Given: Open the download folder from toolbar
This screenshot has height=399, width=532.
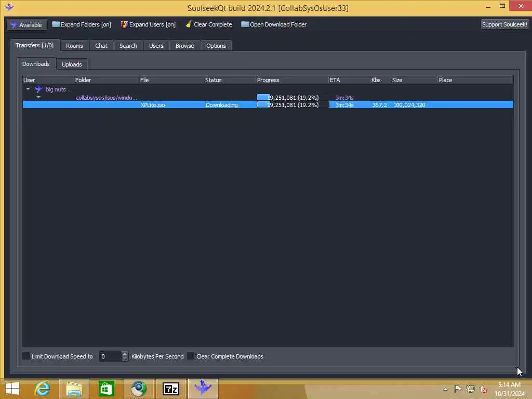Looking at the screenshot, I should coord(274,24).
